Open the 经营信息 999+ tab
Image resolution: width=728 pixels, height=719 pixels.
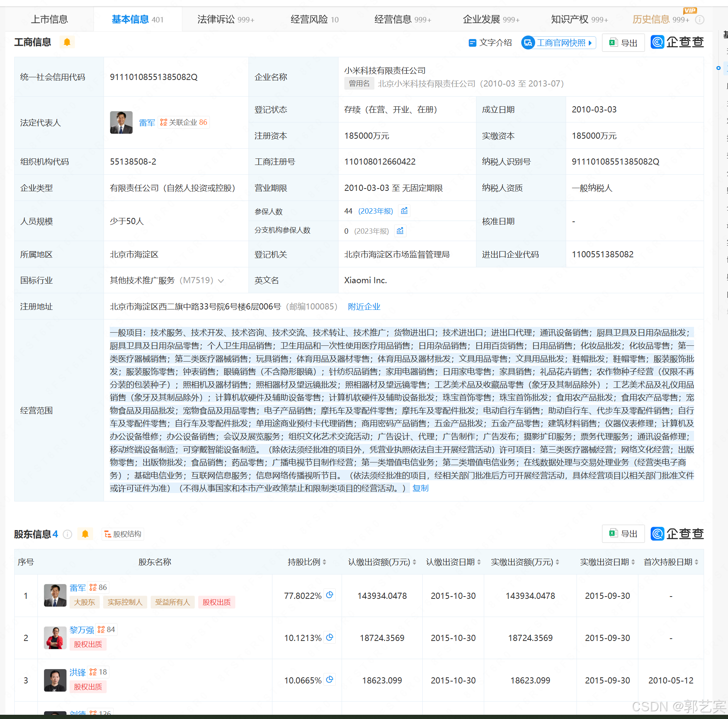tap(403, 19)
